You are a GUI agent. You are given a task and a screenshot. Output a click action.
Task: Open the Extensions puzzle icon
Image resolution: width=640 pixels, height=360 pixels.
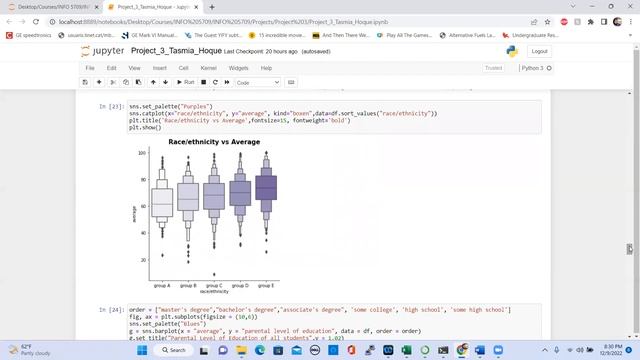tap(591, 22)
